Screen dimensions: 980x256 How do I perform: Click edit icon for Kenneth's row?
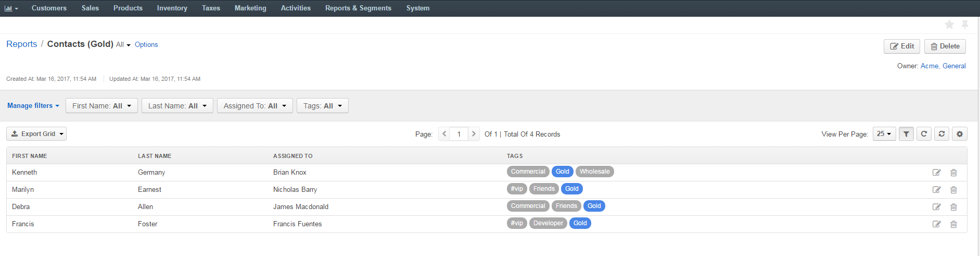[936, 173]
